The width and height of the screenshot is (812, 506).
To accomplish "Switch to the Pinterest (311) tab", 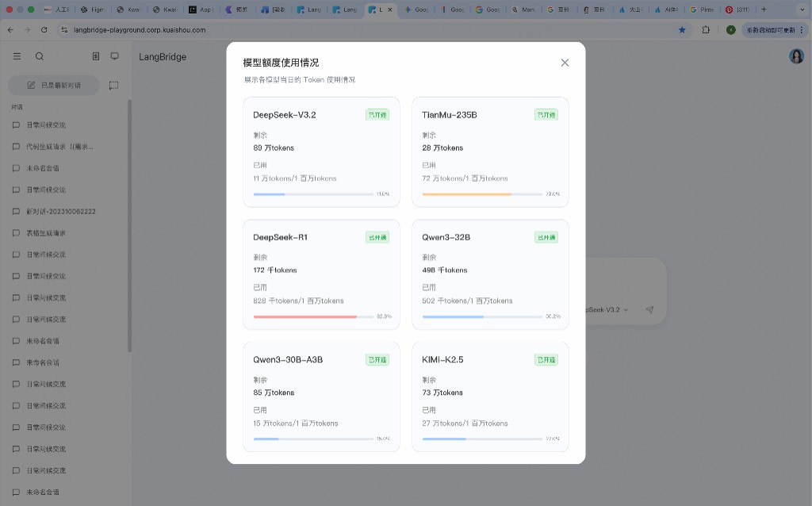I will click(738, 10).
